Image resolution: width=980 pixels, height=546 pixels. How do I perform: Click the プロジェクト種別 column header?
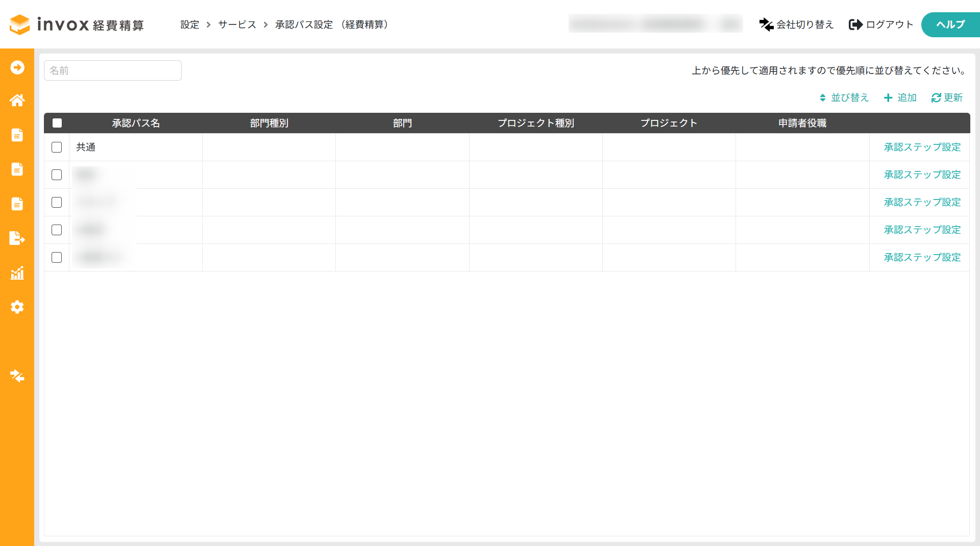pyautogui.click(x=536, y=123)
